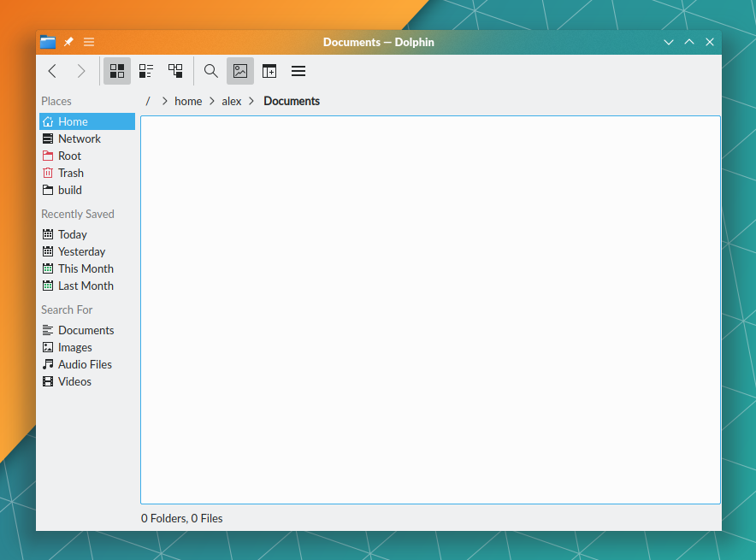
Task: Click the Videos film strip icon
Action: coord(48,381)
